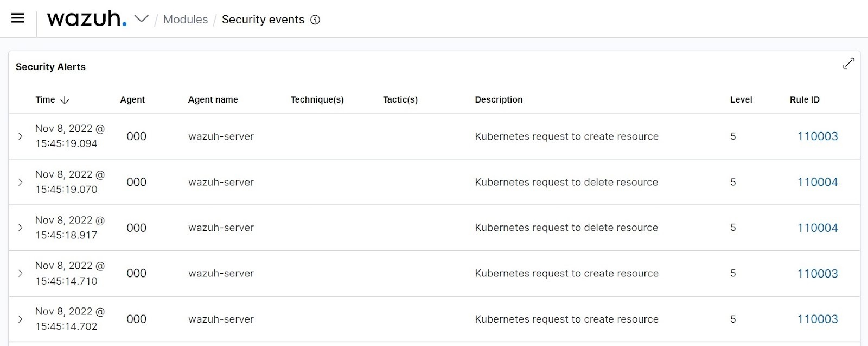Click create resource description at 15:45:14.710
Screen dimensions: 868x346
click(x=567, y=273)
